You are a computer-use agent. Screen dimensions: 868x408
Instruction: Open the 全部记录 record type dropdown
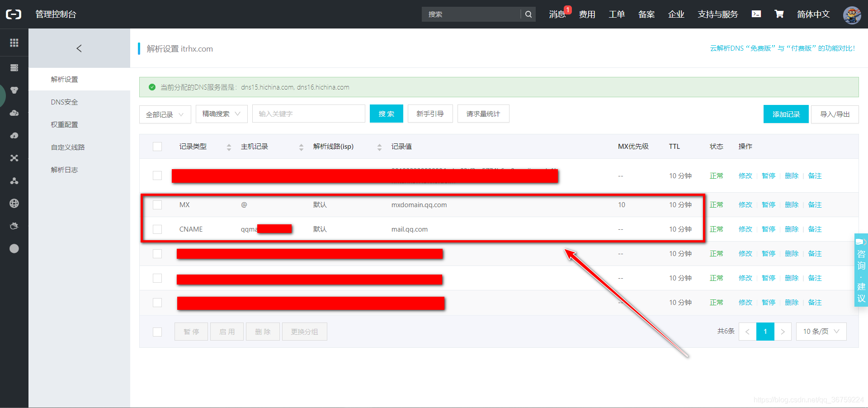point(165,114)
